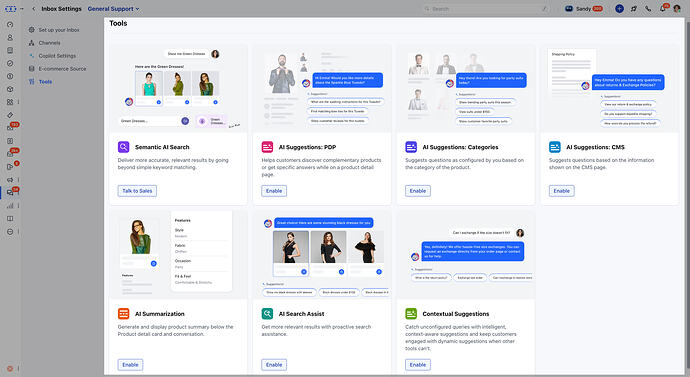Open the left rail icon with 9 badge
Viewport: 690px width, 377px height.
coord(10,167)
